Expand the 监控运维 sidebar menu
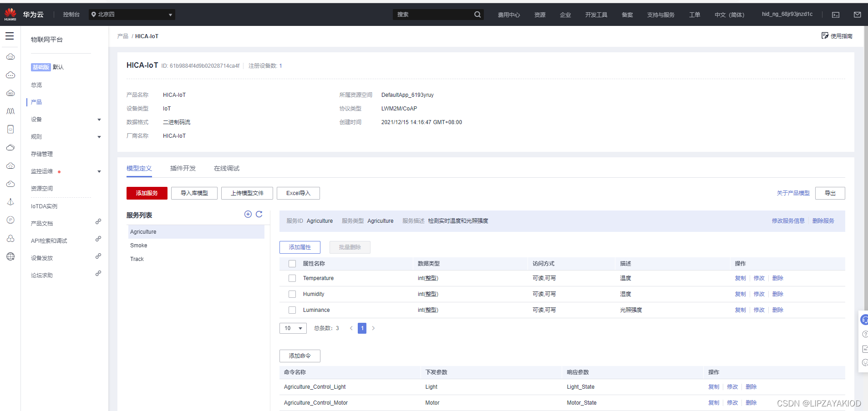The height and width of the screenshot is (411, 868). (x=99, y=171)
